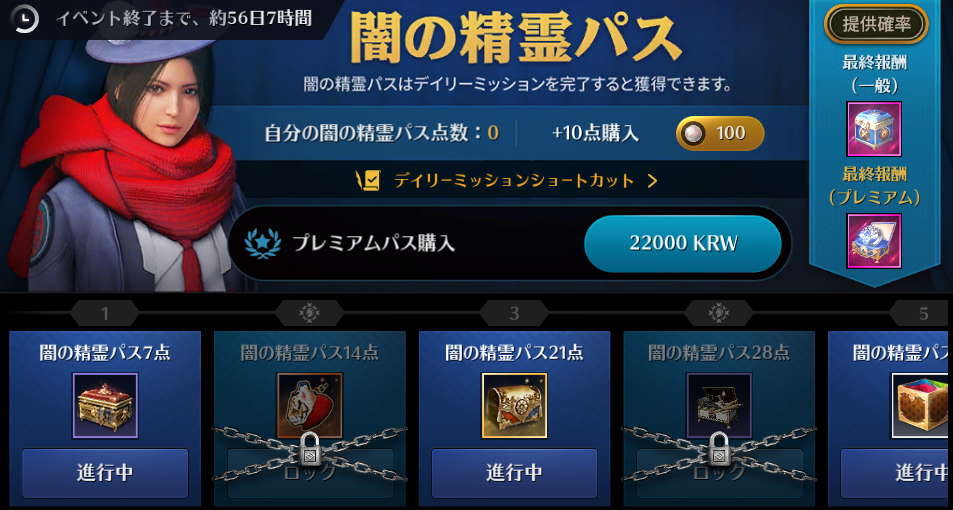
Task: Click the clock icon beside event end time
Action: (x=25, y=19)
